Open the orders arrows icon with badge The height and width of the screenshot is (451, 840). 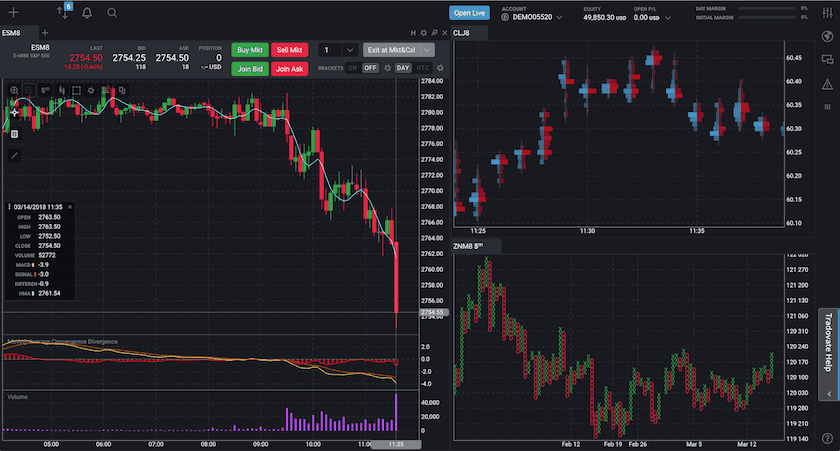[x=64, y=13]
